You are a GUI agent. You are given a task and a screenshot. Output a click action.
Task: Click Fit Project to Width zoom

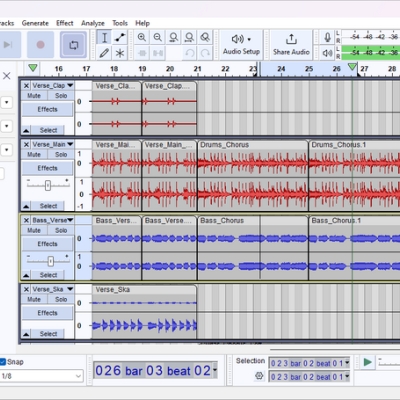189,37
